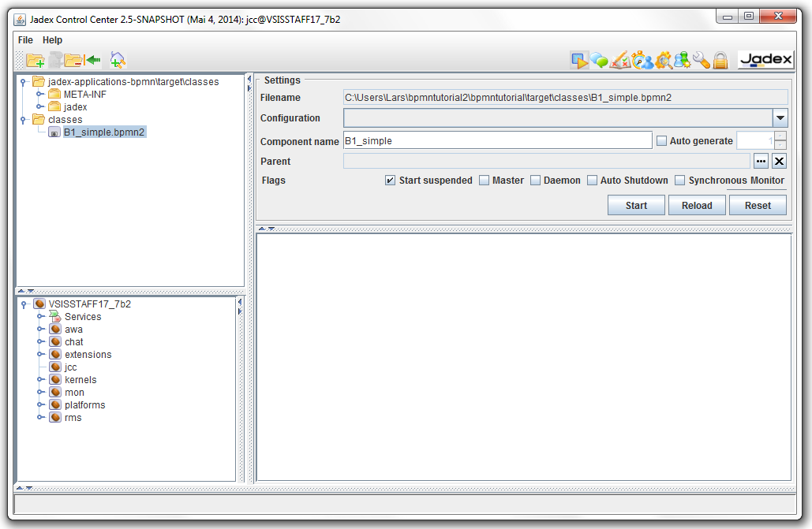Open the Help menu
Viewport: 812px width, 529px height.
[52, 40]
